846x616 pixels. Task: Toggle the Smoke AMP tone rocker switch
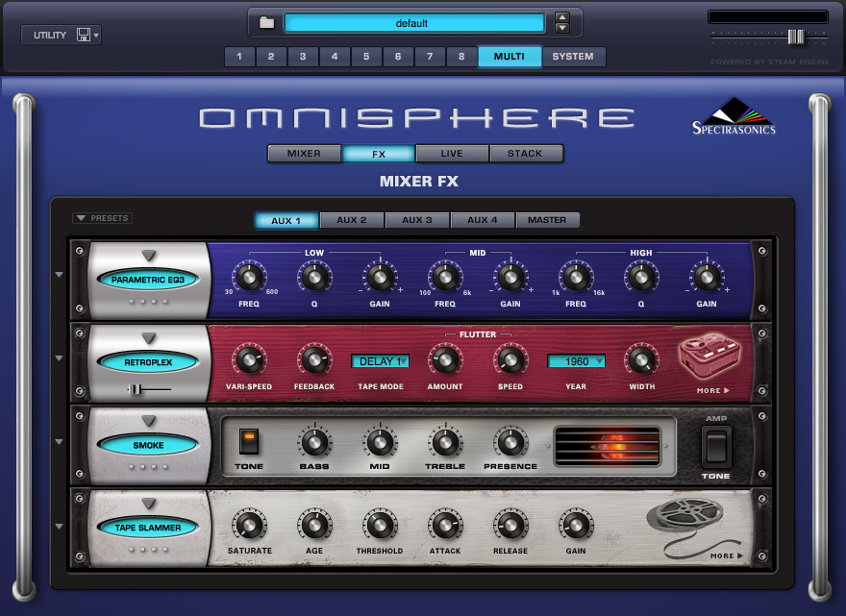[x=715, y=447]
